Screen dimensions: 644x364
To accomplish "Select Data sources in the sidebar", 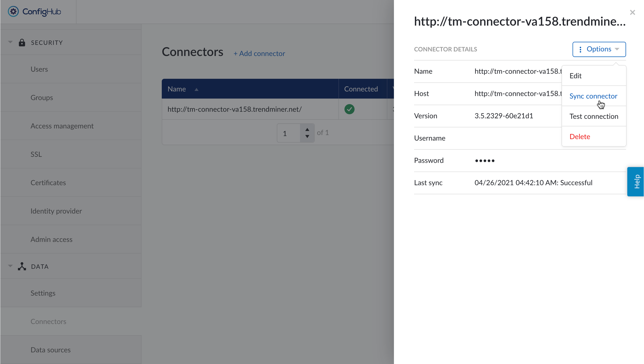I will tap(50, 350).
